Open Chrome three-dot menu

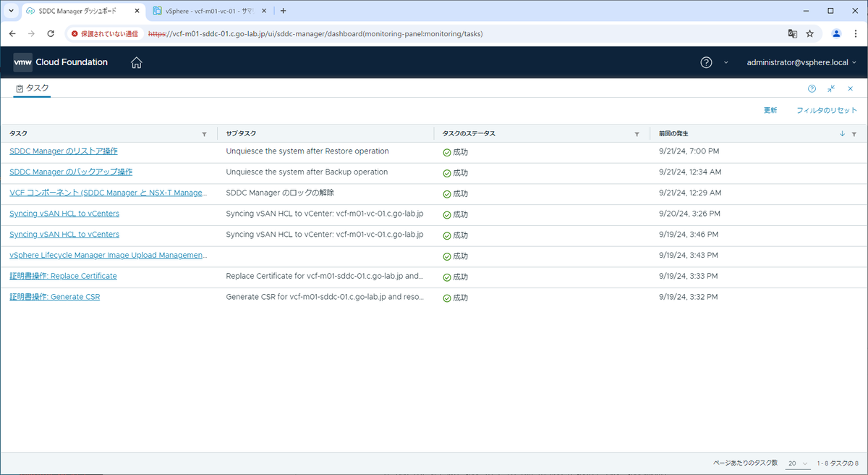click(856, 33)
